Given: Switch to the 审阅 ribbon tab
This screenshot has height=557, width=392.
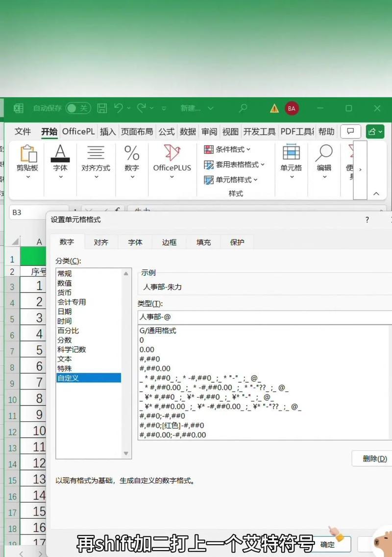Looking at the screenshot, I should click(x=209, y=131).
